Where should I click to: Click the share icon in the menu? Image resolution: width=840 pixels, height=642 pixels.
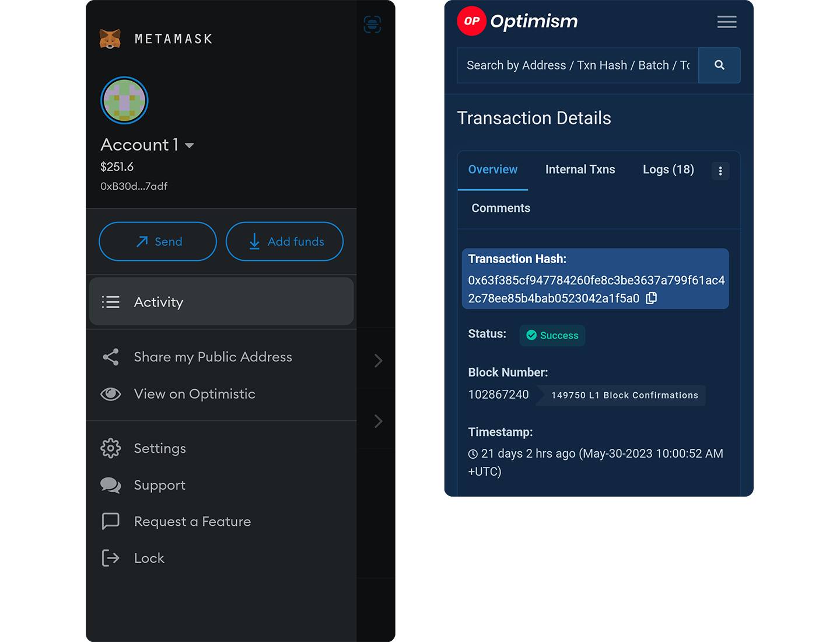110,357
